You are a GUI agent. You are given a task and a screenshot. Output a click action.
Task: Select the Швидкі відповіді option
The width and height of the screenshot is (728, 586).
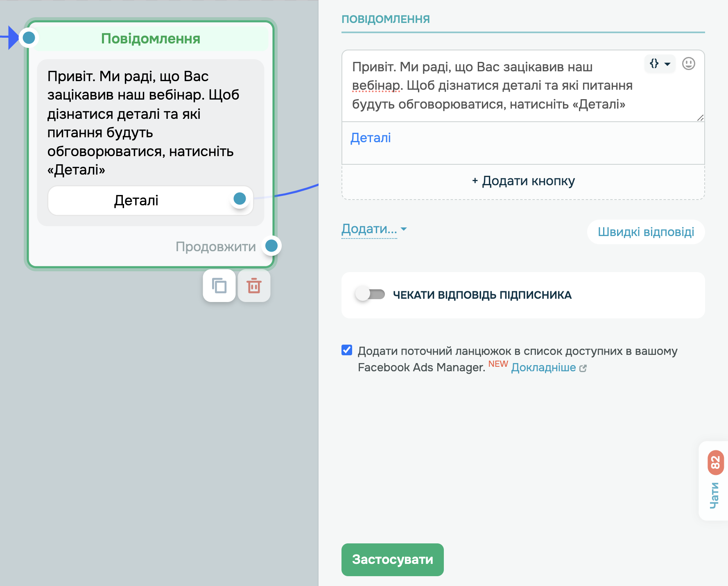(x=646, y=232)
